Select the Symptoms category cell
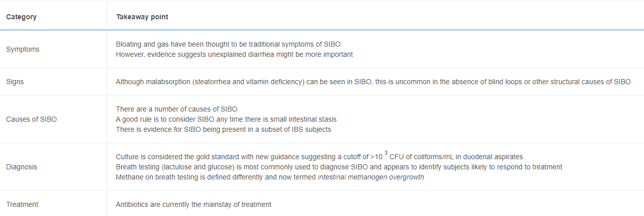This screenshot has height=216, width=644. [23, 49]
